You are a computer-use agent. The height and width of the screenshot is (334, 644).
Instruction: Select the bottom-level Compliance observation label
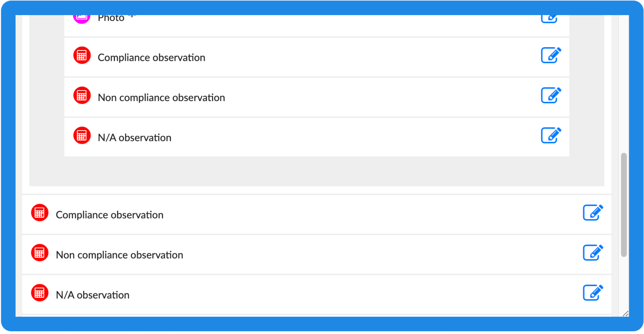click(109, 215)
